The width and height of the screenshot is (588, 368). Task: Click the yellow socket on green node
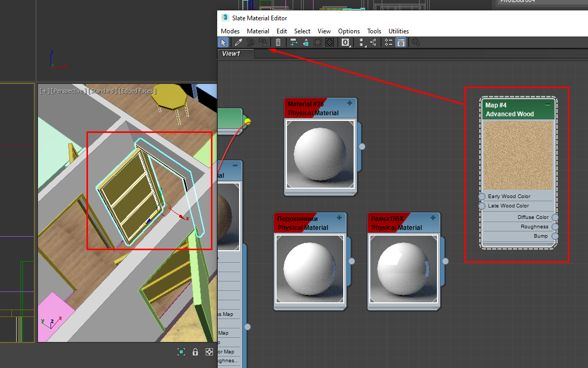tap(247, 121)
